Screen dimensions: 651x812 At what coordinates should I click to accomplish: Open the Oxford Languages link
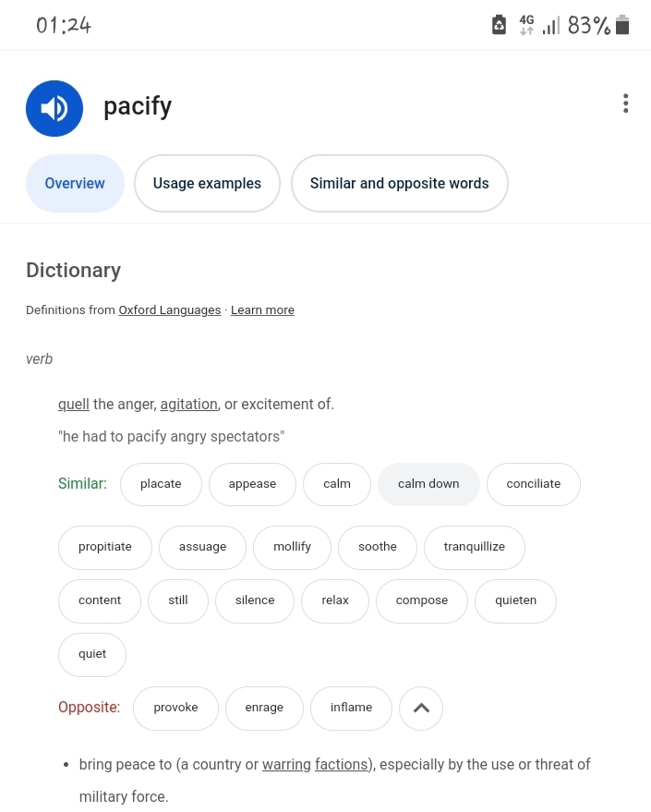pyautogui.click(x=170, y=310)
